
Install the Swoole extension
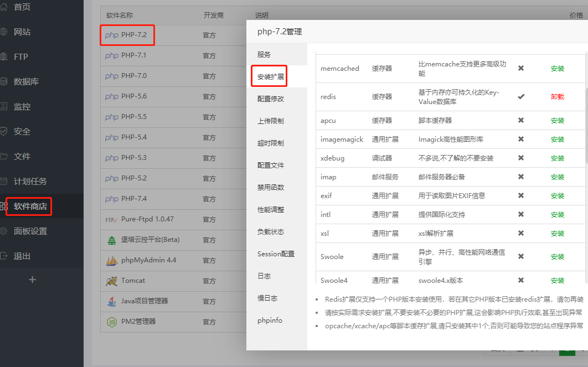(x=557, y=257)
